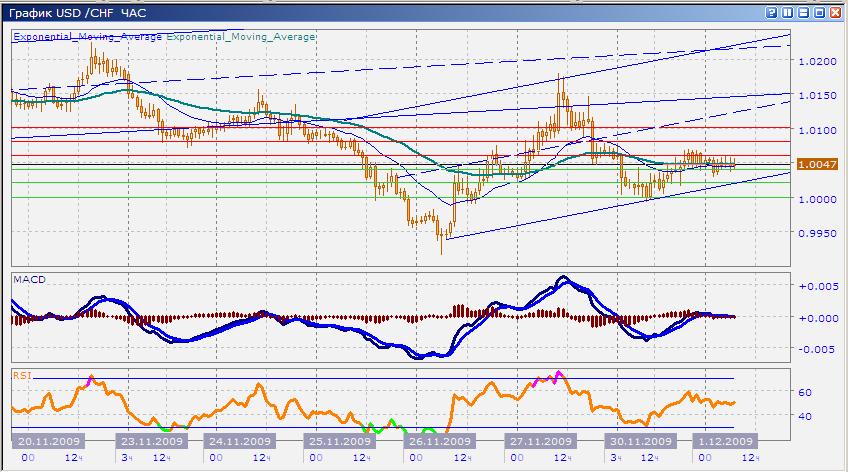Close the USD/CHF chart window
This screenshot has height=472, width=848.
837,12
